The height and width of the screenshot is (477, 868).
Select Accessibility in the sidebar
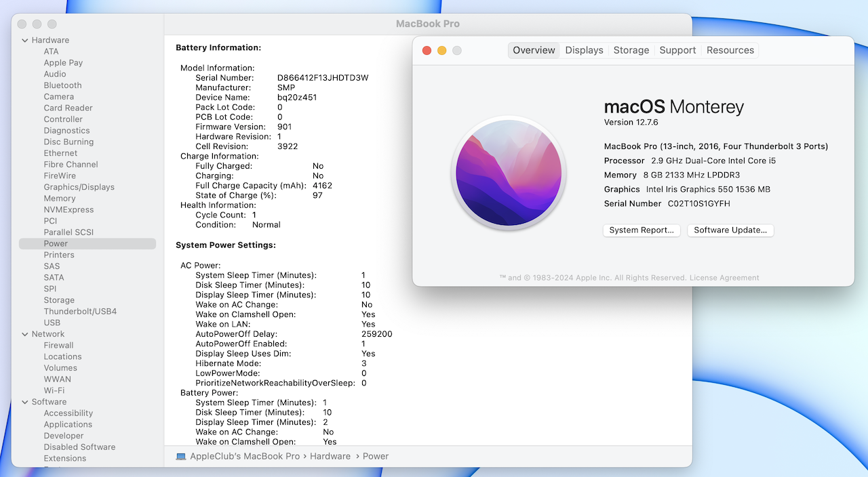tap(68, 413)
